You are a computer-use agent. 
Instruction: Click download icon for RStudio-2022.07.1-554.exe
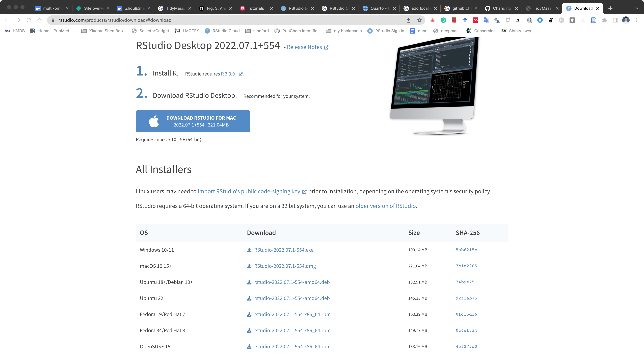tap(249, 250)
